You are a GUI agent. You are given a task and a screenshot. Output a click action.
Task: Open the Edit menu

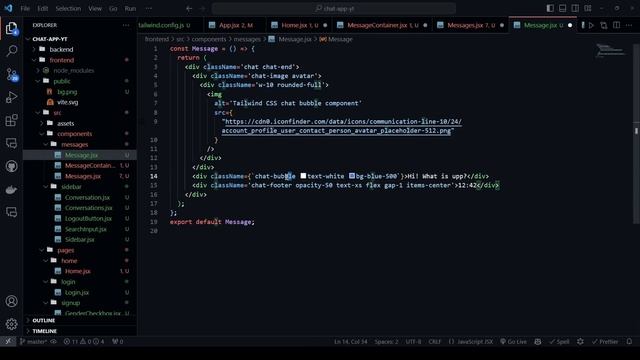(x=42, y=8)
